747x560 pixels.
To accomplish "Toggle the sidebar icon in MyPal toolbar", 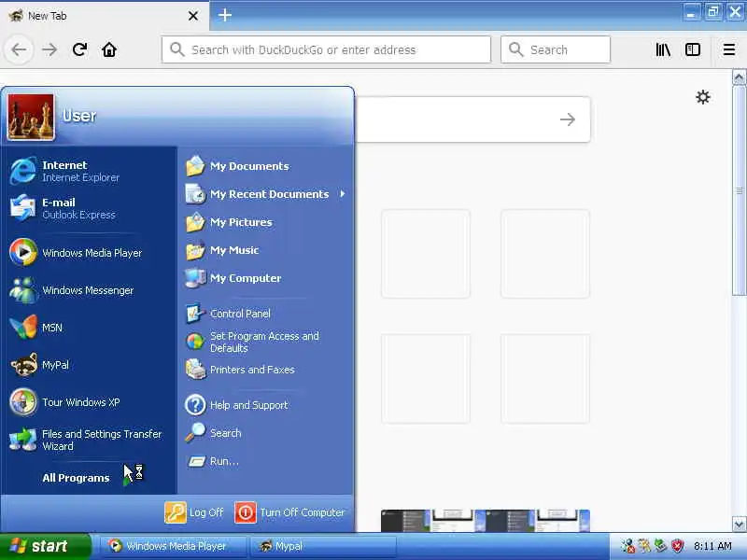I will [x=692, y=49].
